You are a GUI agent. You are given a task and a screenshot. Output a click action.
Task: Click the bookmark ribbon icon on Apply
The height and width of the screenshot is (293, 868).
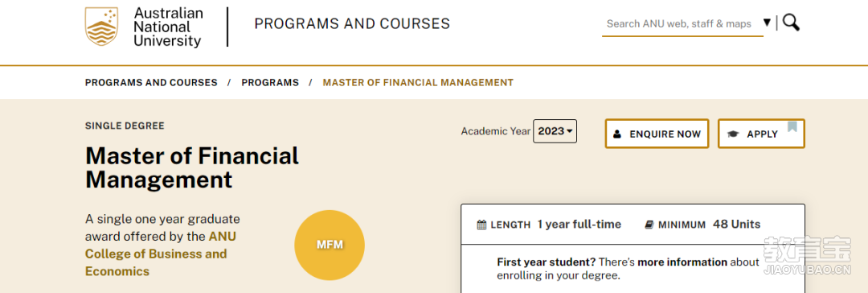pyautogui.click(x=792, y=126)
